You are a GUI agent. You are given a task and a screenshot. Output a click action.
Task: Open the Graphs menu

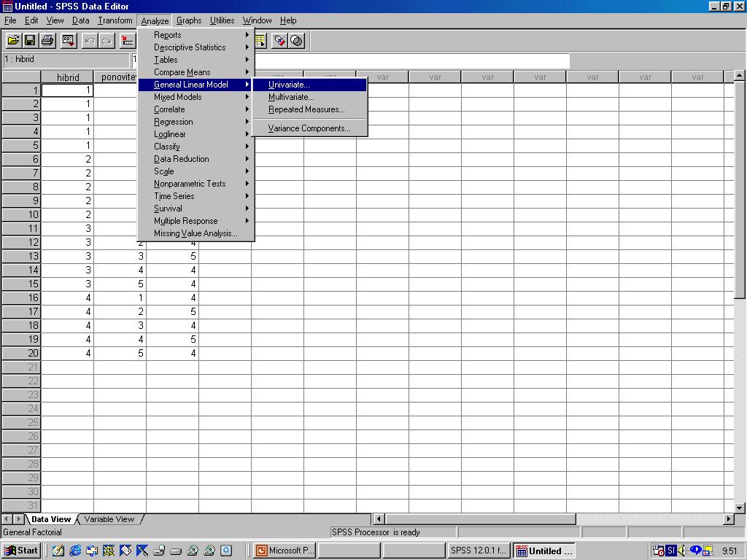[x=189, y=20]
